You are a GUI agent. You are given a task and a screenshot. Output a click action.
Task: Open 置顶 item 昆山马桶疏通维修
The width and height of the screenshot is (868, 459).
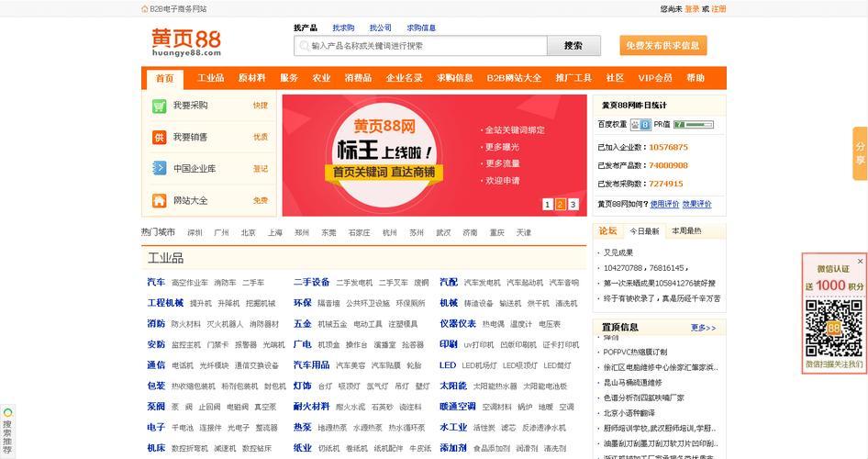pyautogui.click(x=633, y=383)
